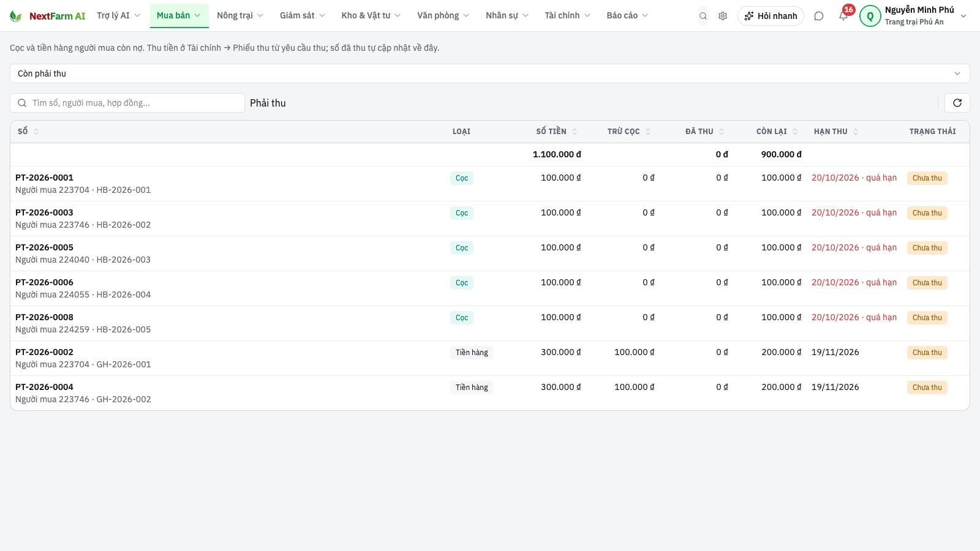Sort by Hạn thu column
The height and width of the screenshot is (551, 980).
coord(856,132)
